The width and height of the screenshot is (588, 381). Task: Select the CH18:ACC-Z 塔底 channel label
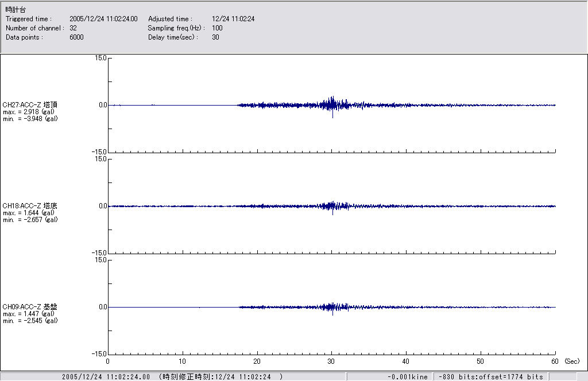coord(30,205)
